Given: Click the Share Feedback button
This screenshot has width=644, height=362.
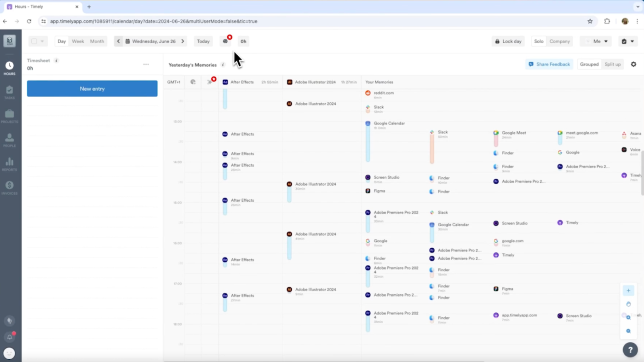Looking at the screenshot, I should coord(549,64).
